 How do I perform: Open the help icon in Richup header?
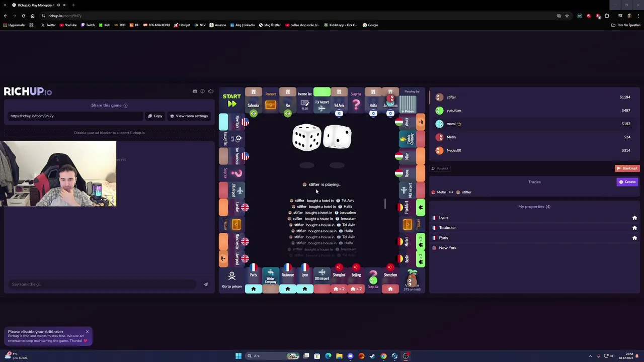203,92
